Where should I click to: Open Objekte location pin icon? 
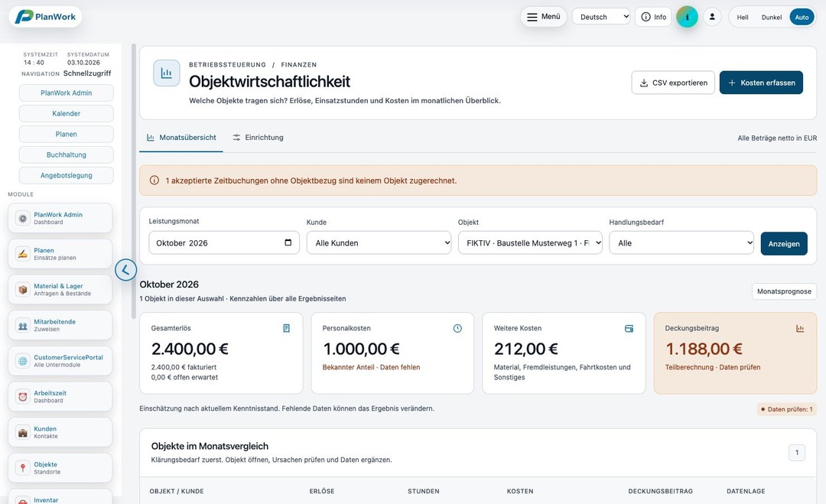tap(23, 468)
